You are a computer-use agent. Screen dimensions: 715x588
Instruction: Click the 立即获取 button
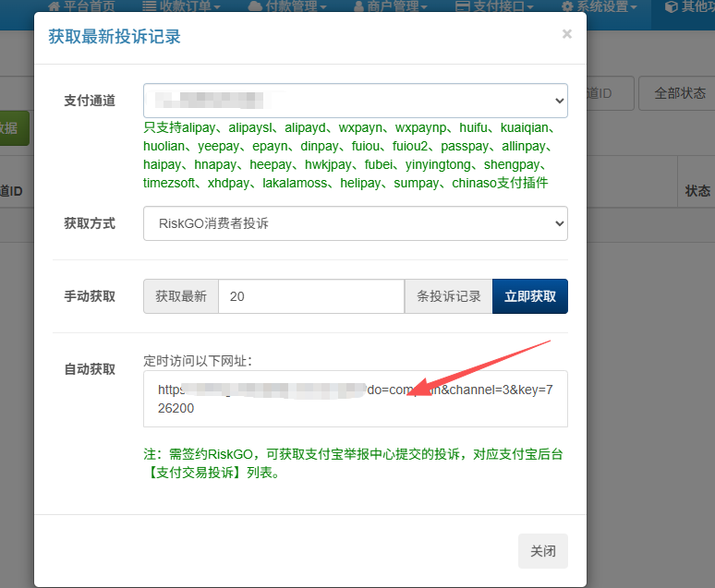pyautogui.click(x=530, y=296)
